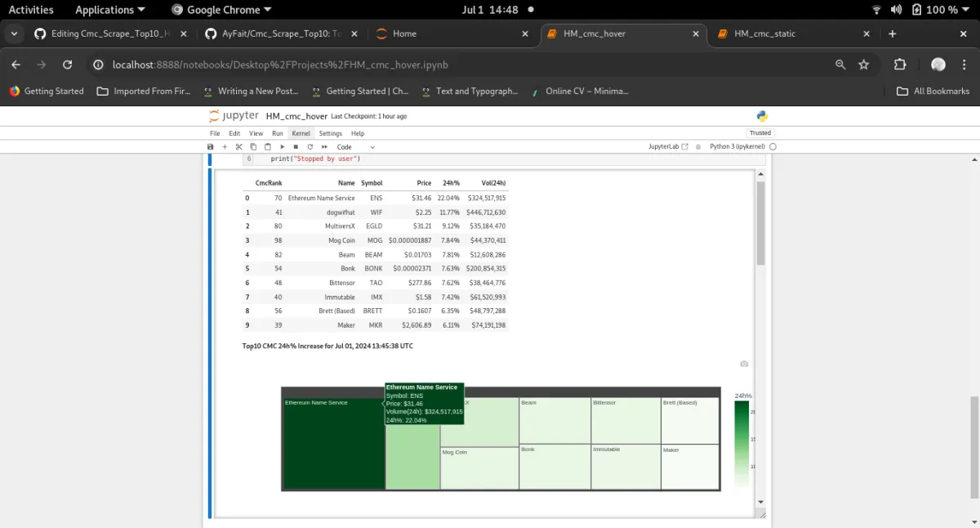The image size is (980, 528).
Task: Click the 24h% color scale bar
Action: click(742, 444)
